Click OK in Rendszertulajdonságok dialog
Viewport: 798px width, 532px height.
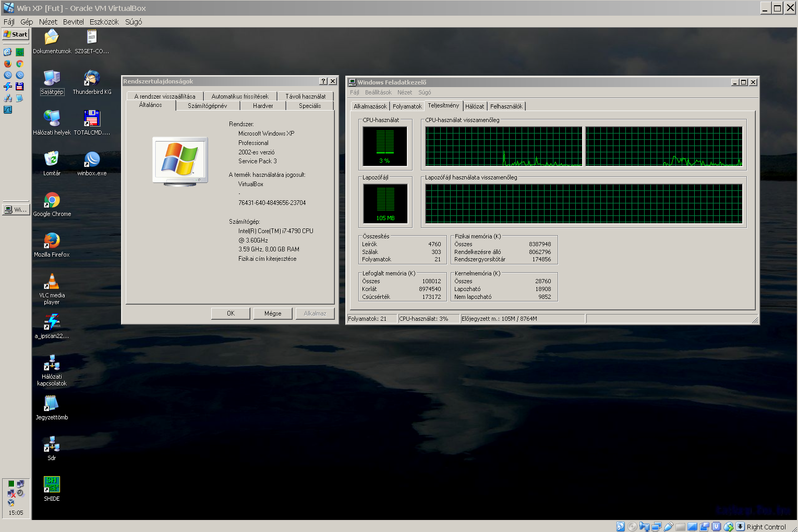pos(231,313)
